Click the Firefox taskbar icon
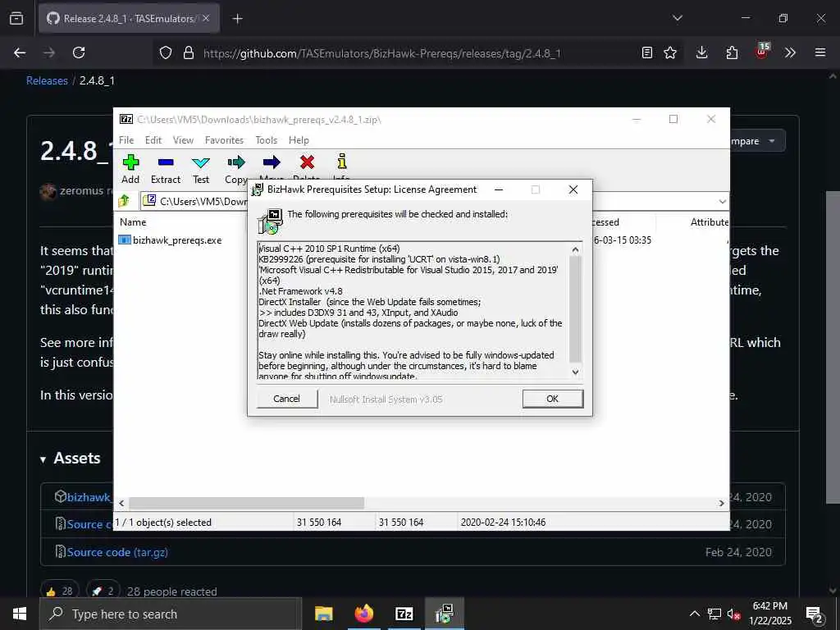 363,614
